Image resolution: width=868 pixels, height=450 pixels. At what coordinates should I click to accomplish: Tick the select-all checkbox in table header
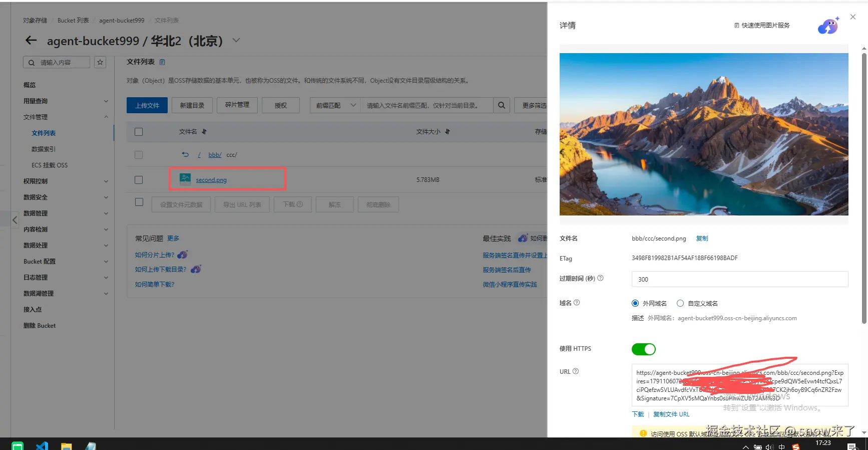pyautogui.click(x=139, y=132)
